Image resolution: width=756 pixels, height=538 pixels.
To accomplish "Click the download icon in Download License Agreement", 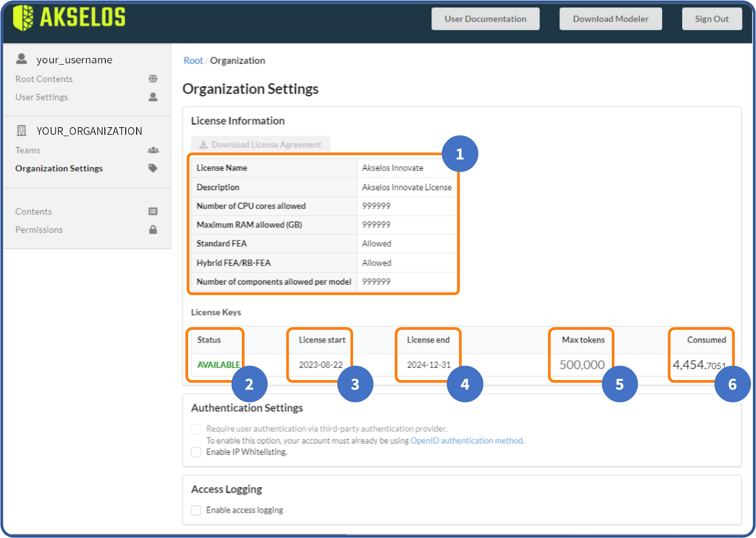I will click(204, 145).
